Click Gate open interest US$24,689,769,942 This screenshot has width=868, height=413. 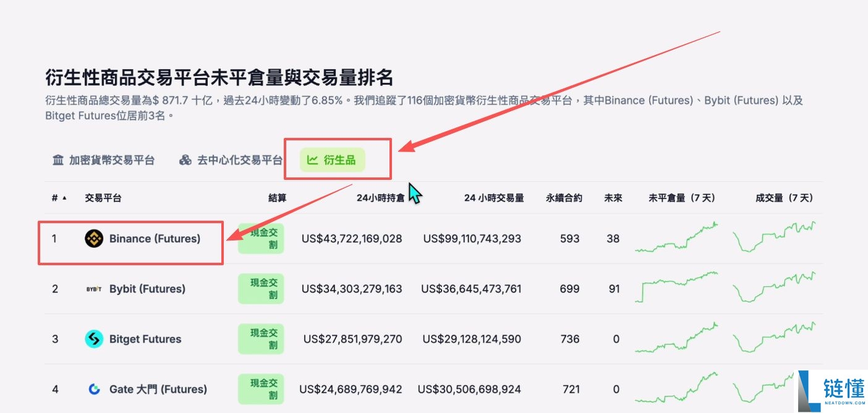click(x=351, y=389)
